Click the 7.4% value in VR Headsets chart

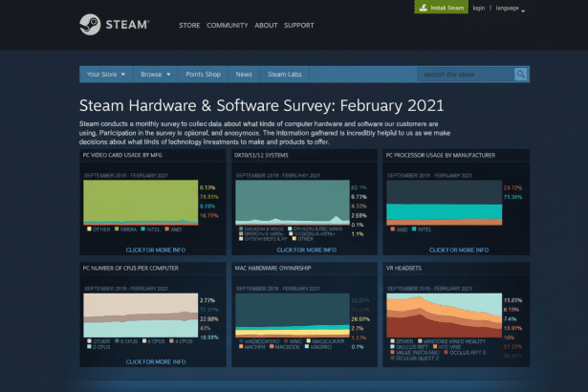coord(510,318)
